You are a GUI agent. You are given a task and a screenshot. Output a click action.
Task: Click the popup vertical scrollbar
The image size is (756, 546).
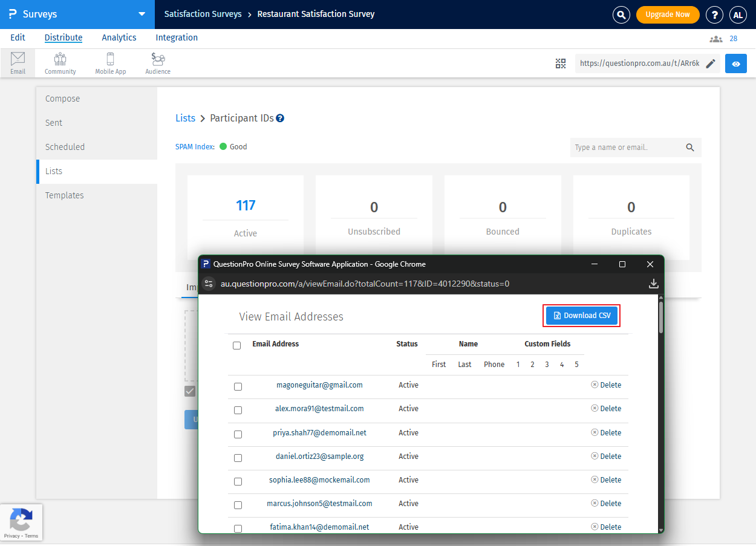(660, 317)
